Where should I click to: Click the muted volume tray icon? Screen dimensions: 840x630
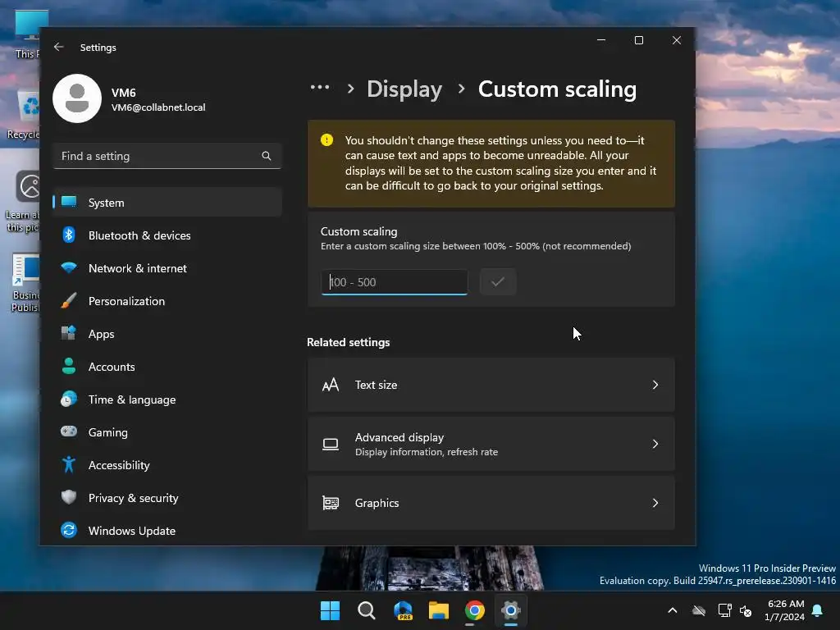pos(746,610)
